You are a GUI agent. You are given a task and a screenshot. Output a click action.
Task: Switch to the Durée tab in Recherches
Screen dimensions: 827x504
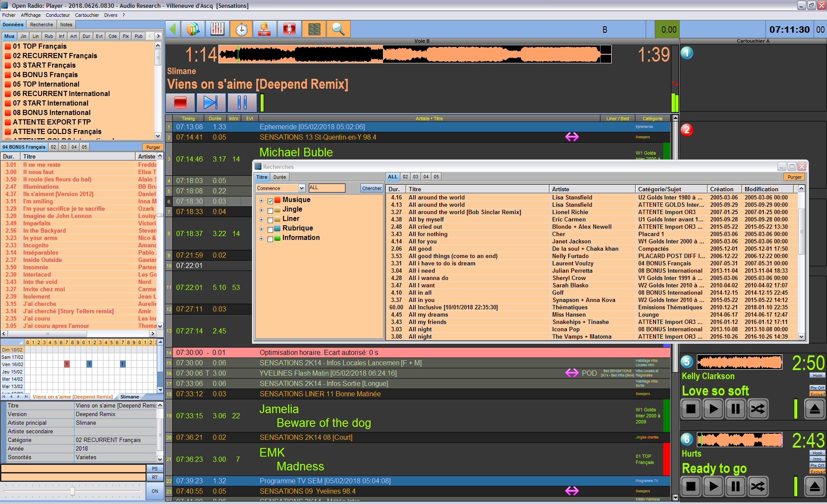coord(280,177)
